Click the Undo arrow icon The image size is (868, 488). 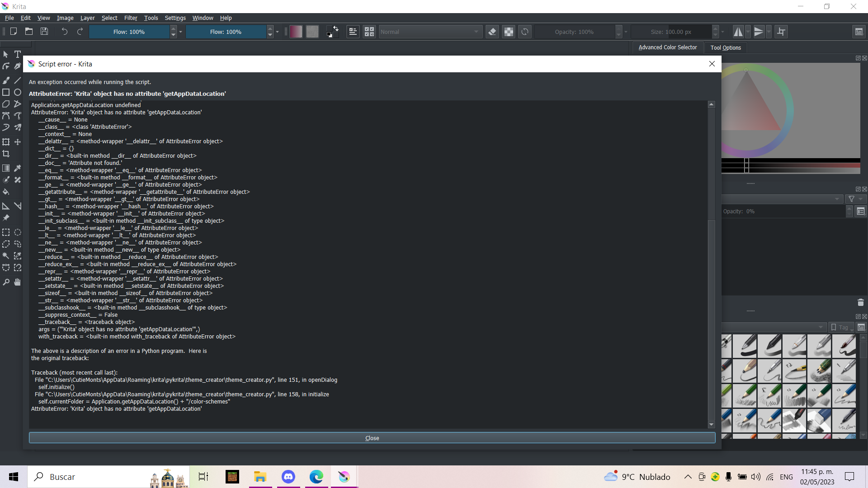tap(64, 32)
